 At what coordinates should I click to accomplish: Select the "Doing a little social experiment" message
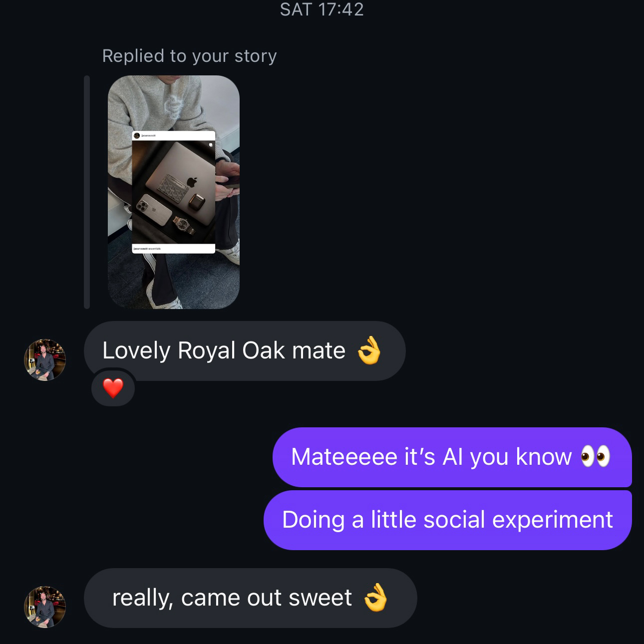(x=447, y=520)
